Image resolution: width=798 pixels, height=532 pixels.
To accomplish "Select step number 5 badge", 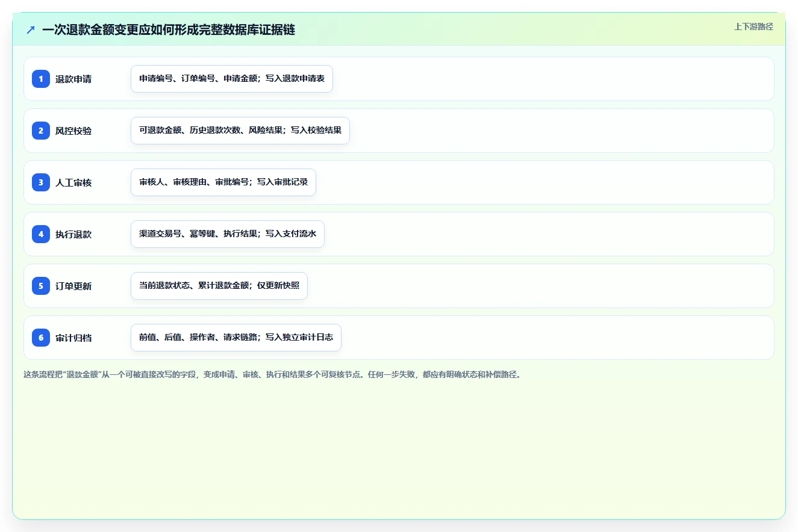I will (41, 286).
